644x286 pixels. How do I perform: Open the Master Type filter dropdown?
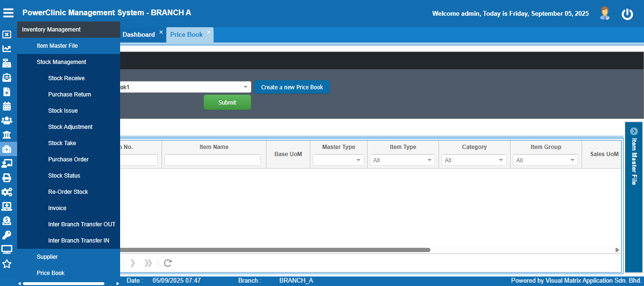point(338,160)
